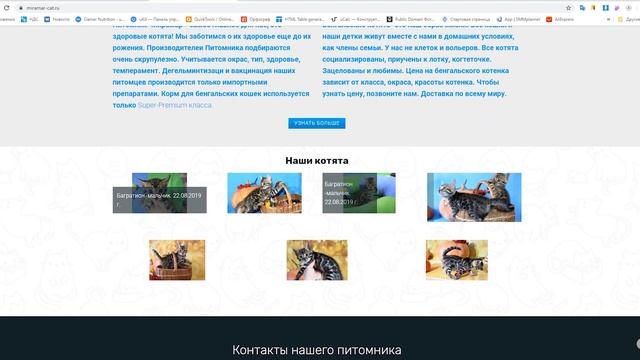Viewport: 640px width, 360px height.
Task: Open the third top-row thumbnail with Багратион caption
Action: (359, 193)
